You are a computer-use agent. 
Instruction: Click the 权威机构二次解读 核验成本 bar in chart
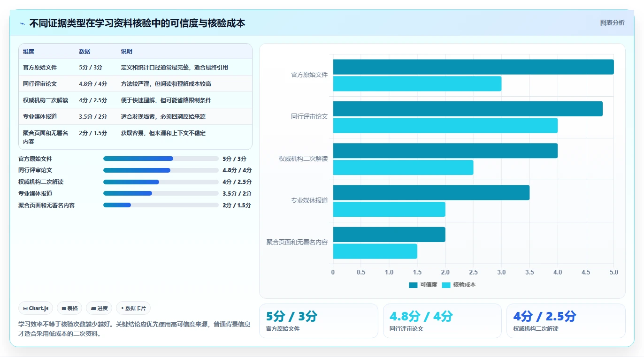click(403, 167)
